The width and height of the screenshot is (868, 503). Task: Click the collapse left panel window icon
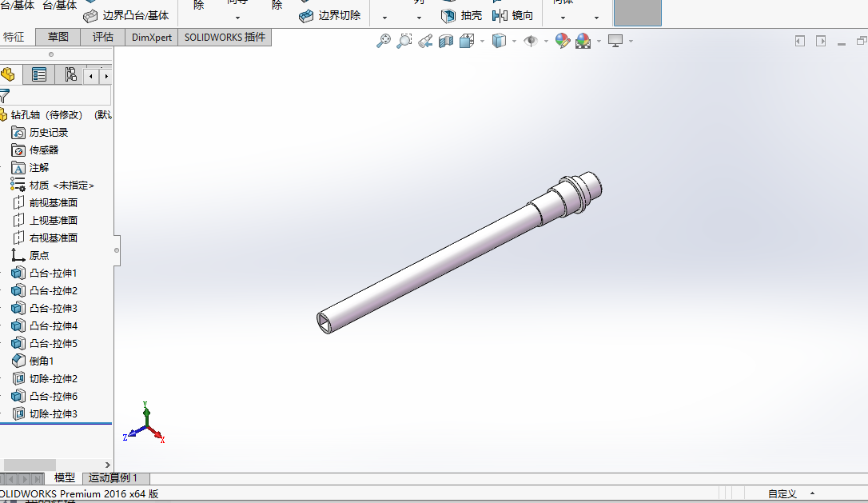click(800, 41)
